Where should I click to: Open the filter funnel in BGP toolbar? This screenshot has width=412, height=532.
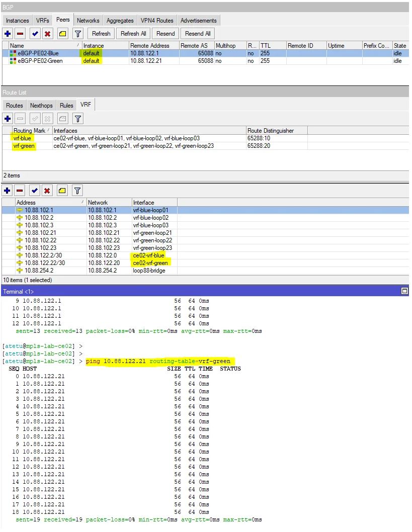coord(77,34)
